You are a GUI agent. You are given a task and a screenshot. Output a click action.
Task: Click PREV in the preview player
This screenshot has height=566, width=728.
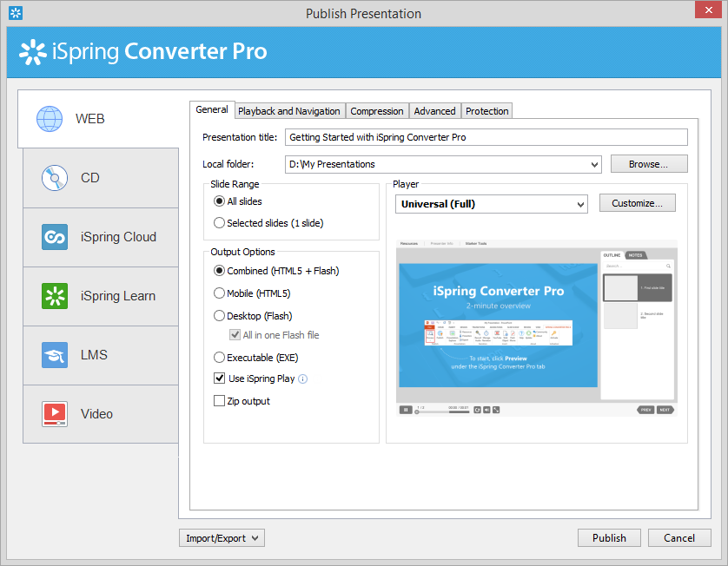tap(645, 410)
